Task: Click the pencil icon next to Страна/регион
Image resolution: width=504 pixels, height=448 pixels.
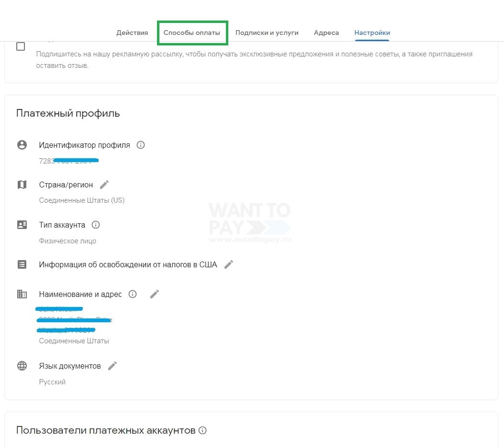Action: click(104, 185)
